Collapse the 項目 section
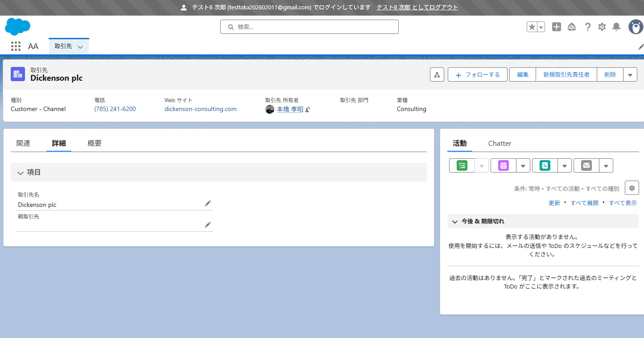Image resolution: width=644 pixels, height=338 pixels. click(x=219, y=172)
